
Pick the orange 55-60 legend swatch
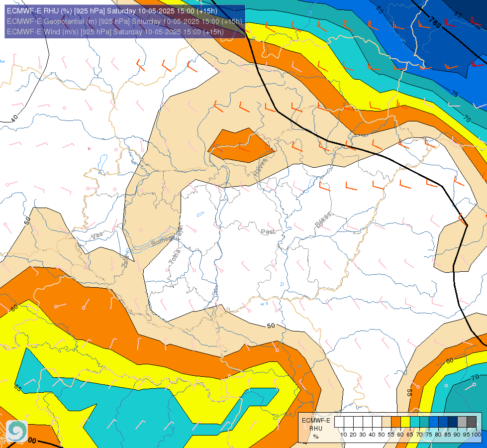coord(396,422)
